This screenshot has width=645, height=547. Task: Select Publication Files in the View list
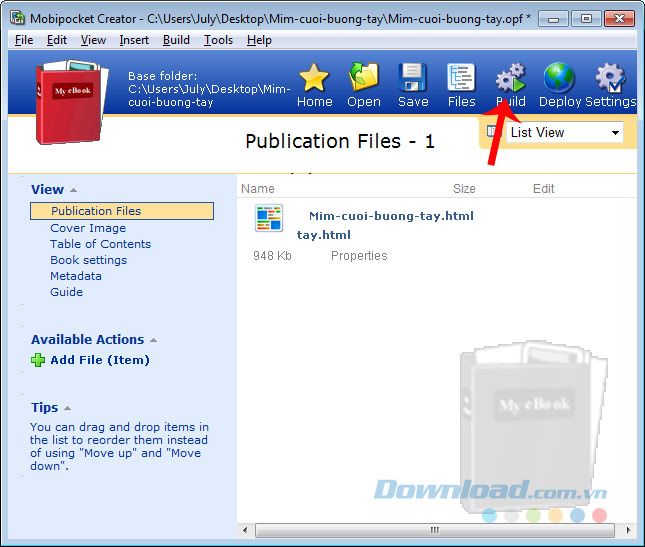[x=122, y=211]
